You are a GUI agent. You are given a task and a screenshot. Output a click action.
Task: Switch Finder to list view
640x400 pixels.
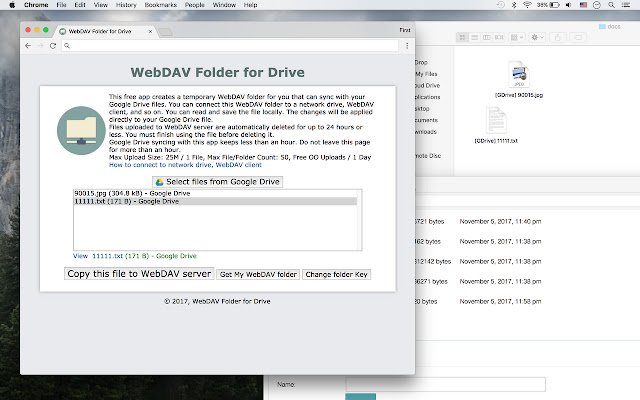tap(474, 37)
